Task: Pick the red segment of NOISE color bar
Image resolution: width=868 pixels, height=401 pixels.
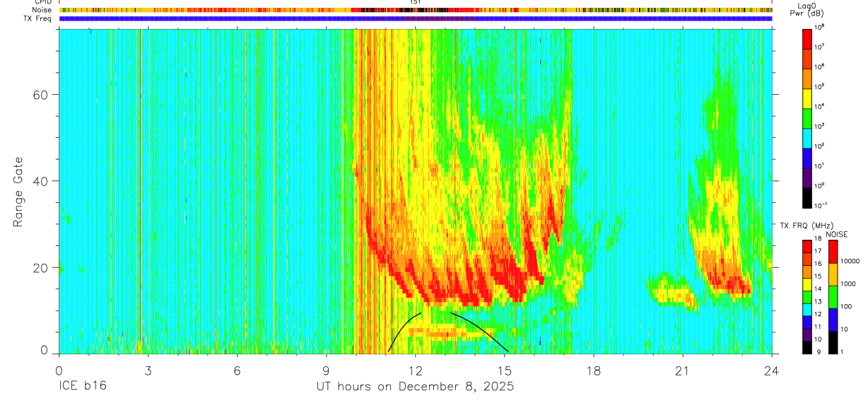Action: tap(833, 252)
